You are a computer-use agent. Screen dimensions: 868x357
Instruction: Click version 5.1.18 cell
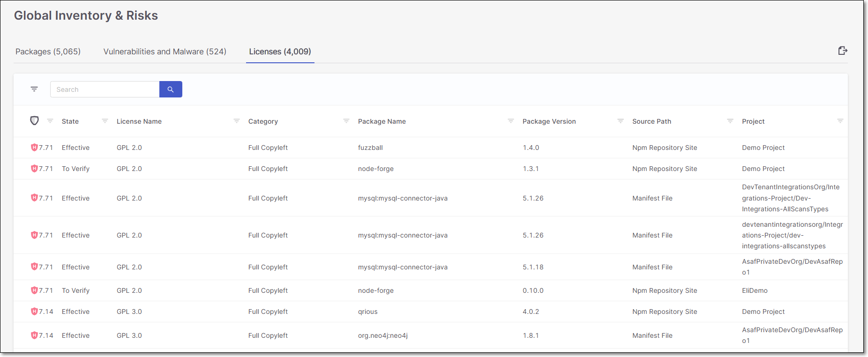[x=533, y=267]
